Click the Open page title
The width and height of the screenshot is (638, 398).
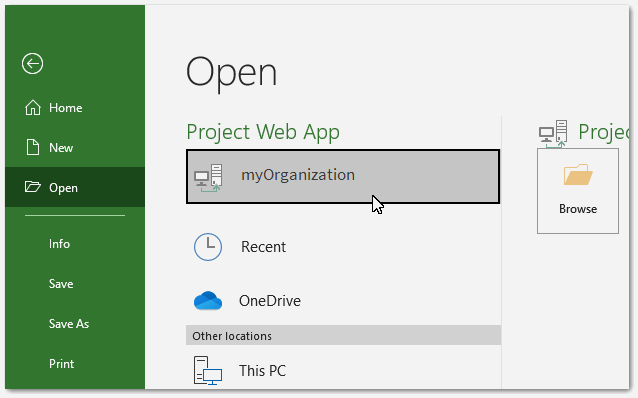click(231, 74)
